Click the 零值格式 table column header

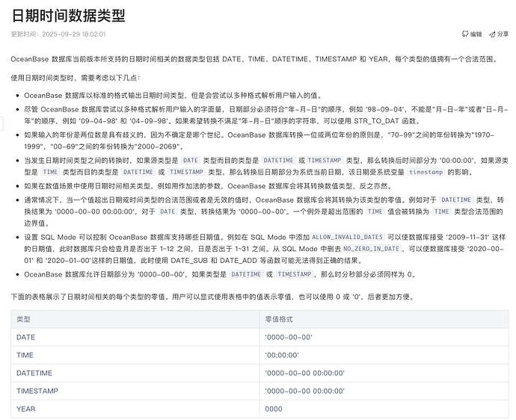coord(277,318)
